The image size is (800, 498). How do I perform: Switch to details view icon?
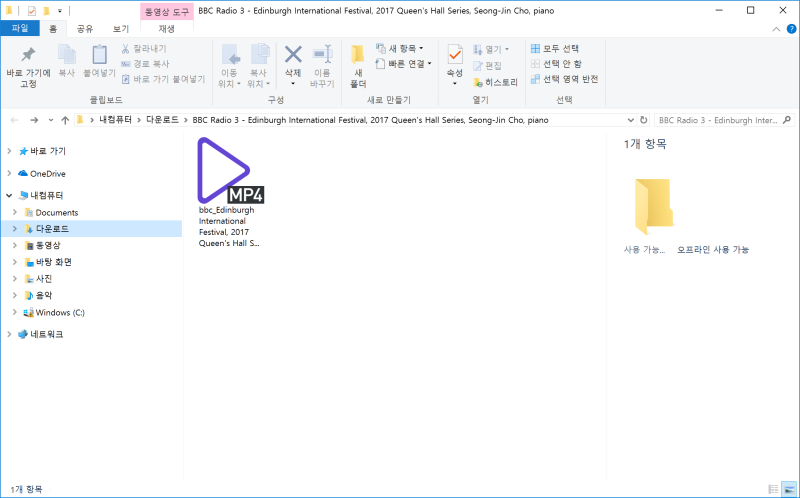tap(773, 489)
